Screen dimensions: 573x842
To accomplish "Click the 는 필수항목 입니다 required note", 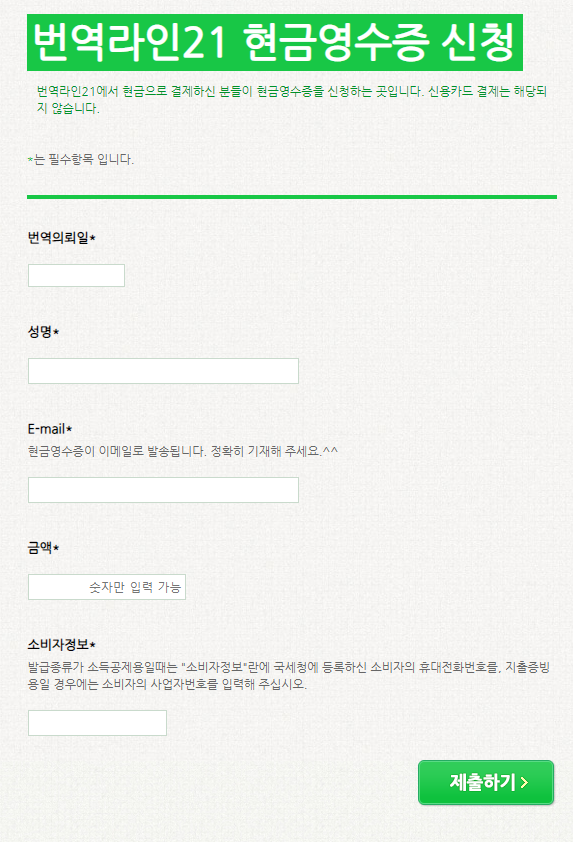I will (84, 159).
